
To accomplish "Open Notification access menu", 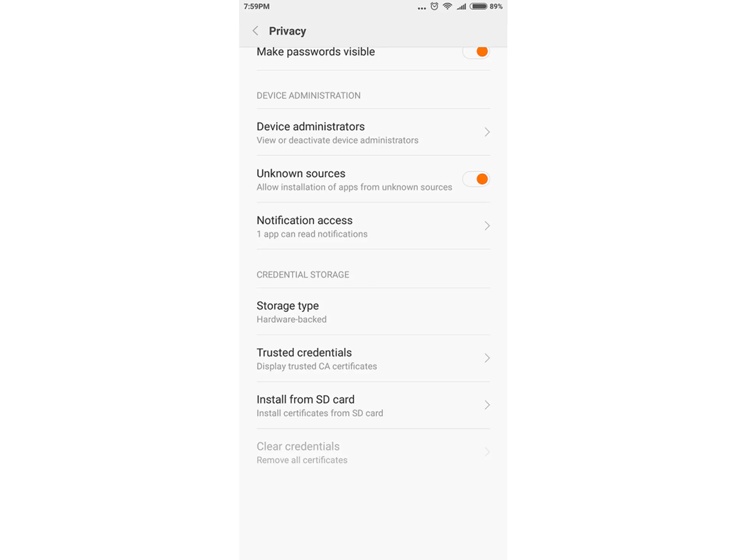I will pos(373,226).
